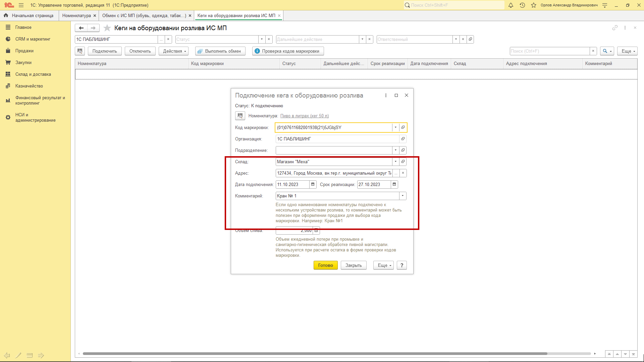Open the Еще menu in dialog
644x362 pixels.
click(x=383, y=265)
